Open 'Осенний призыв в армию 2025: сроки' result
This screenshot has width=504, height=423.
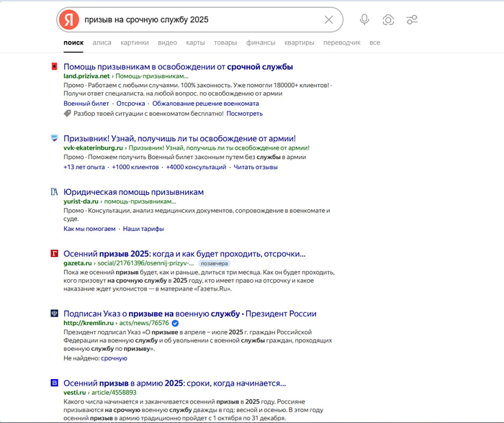tap(174, 383)
